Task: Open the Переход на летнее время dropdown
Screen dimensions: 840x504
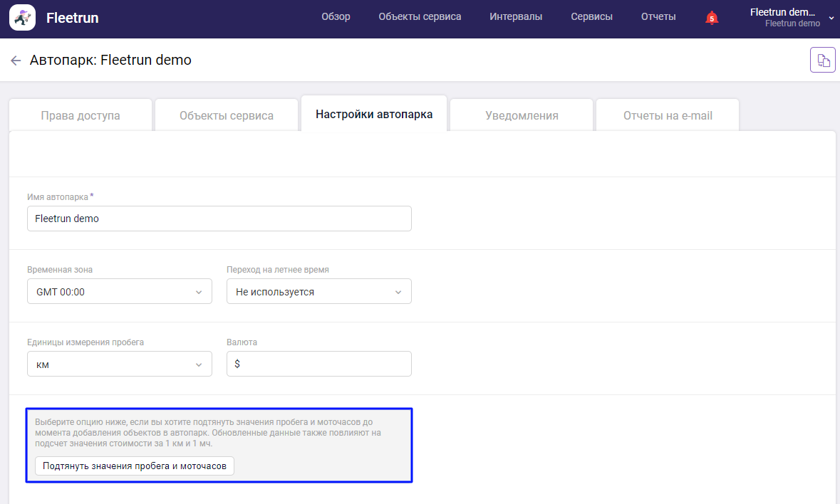Action: [318, 291]
